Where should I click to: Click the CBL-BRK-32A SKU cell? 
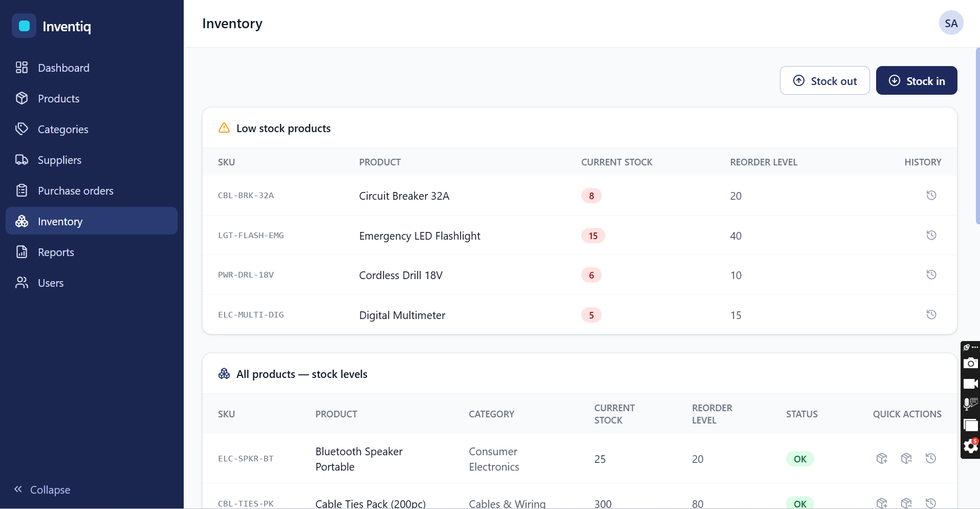[x=246, y=196]
